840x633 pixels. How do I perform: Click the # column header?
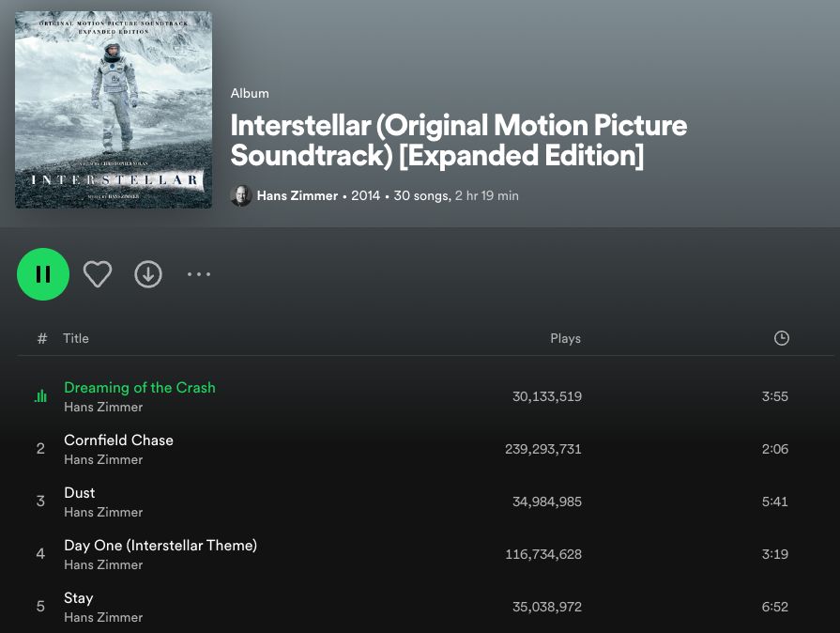click(42, 338)
